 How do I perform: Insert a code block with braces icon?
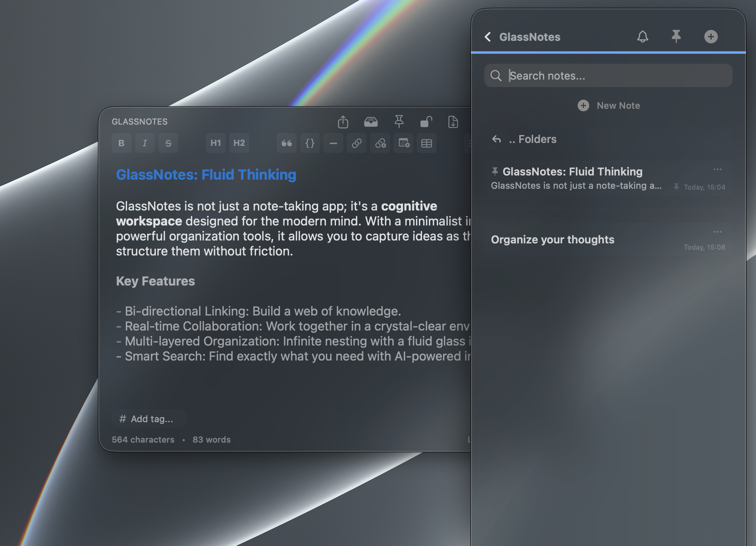pos(310,143)
